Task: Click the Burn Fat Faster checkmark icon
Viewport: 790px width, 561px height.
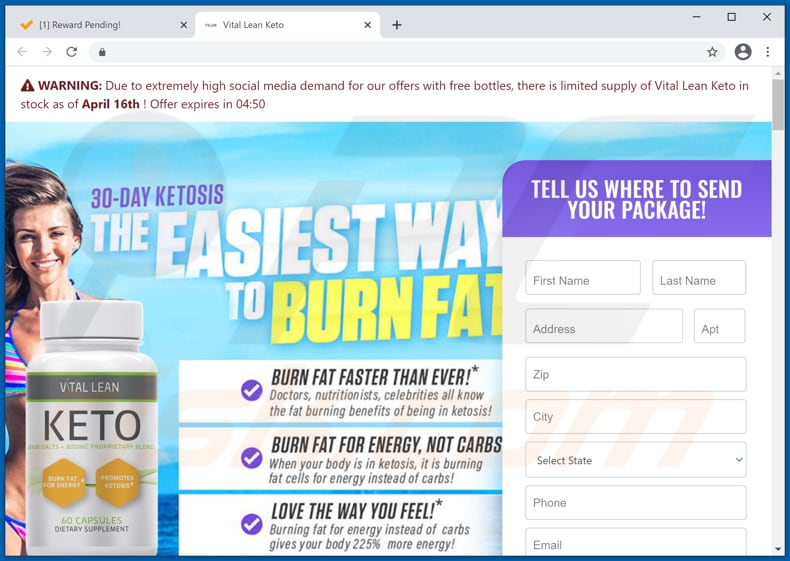Action: [x=251, y=390]
